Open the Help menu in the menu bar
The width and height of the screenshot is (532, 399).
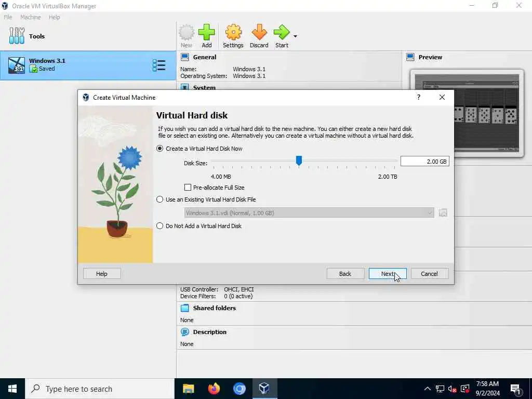pyautogui.click(x=54, y=17)
